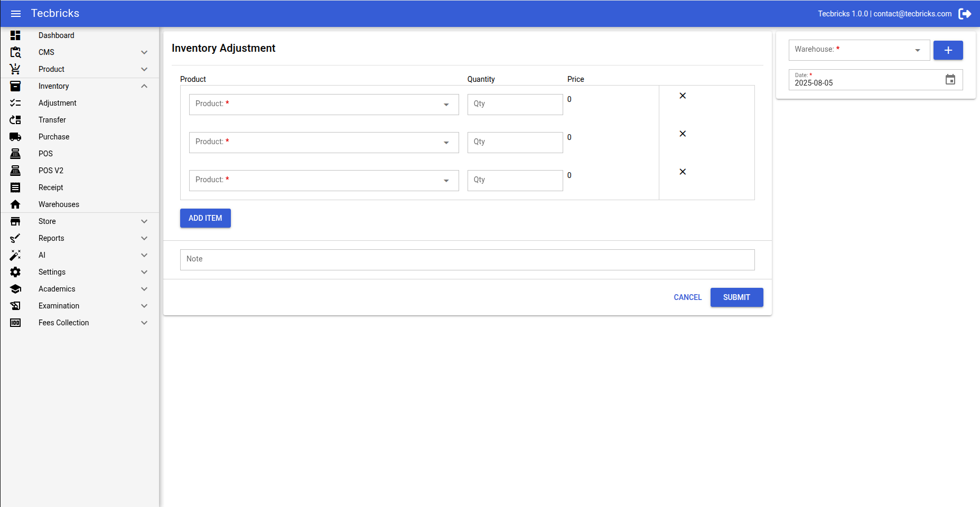Expand the CMS menu chevron
The width and height of the screenshot is (980, 507).
[x=144, y=52]
